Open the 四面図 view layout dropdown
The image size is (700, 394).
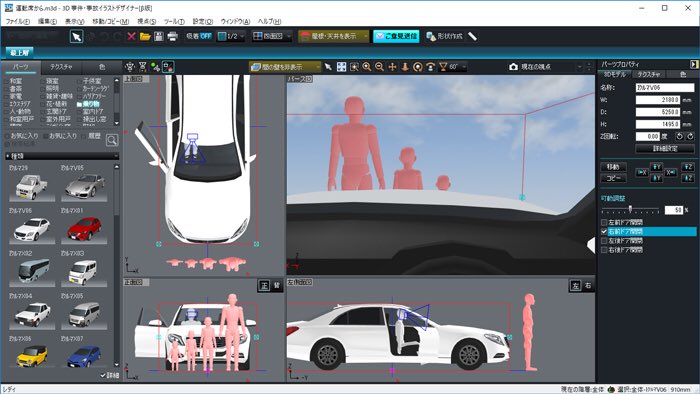(272, 36)
